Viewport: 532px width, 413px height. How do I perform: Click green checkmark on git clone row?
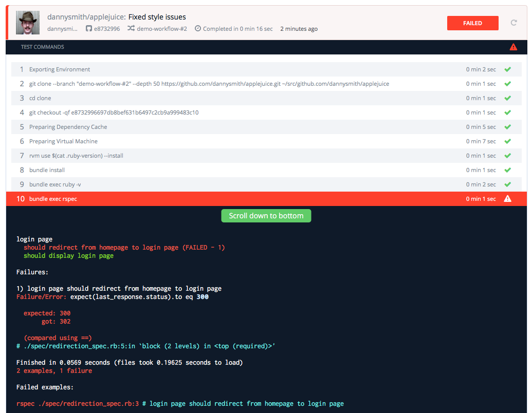(x=507, y=84)
